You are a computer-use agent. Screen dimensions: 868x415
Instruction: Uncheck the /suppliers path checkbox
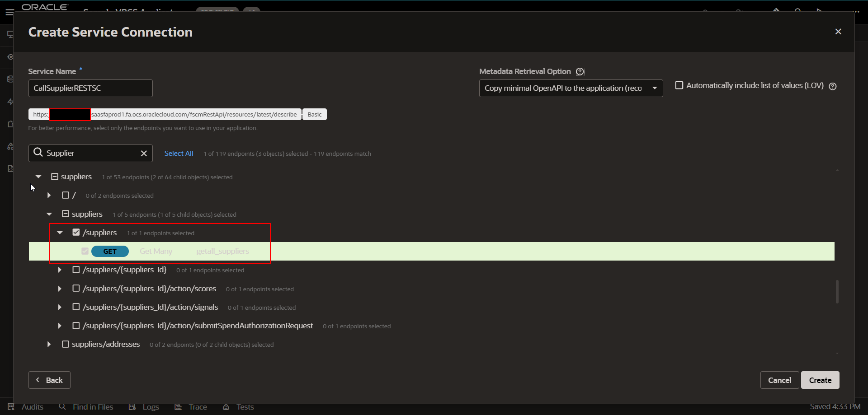(x=76, y=232)
